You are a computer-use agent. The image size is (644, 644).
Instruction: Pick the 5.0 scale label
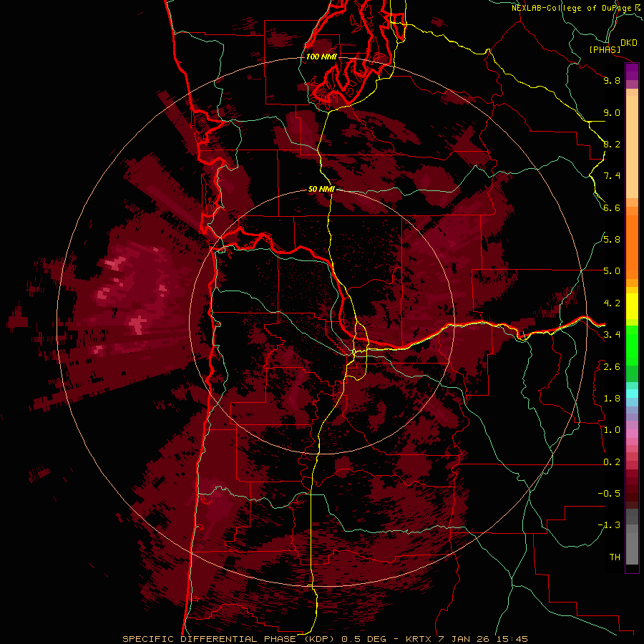point(612,271)
